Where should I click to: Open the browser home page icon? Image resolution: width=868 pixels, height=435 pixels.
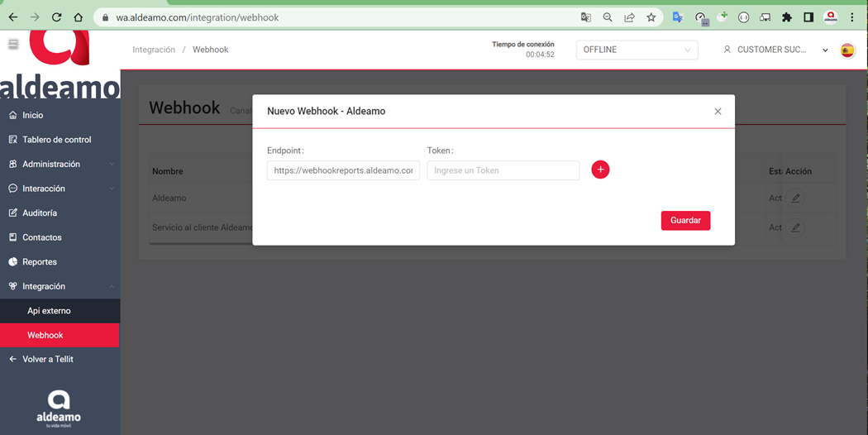tap(78, 17)
